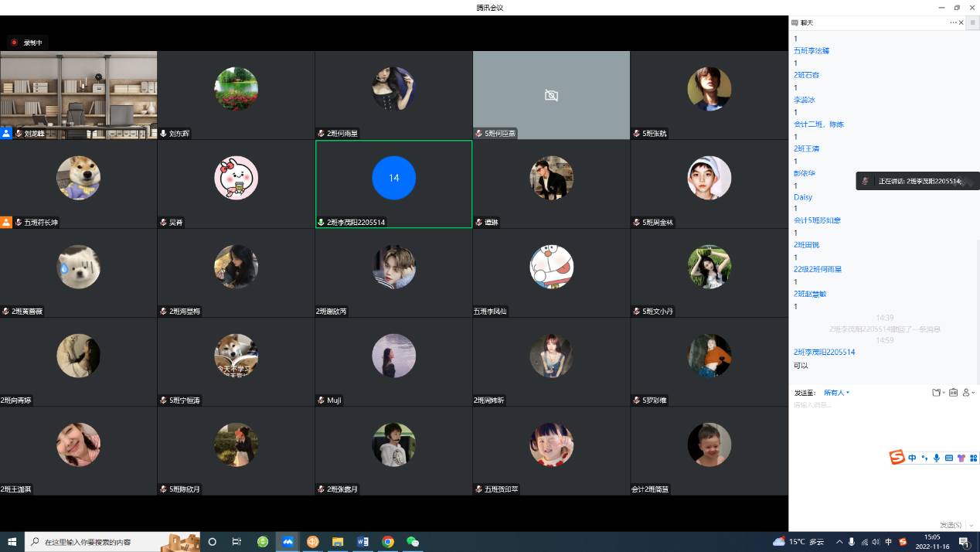Close the chat panel with the X
980x552 pixels.
(x=961, y=22)
